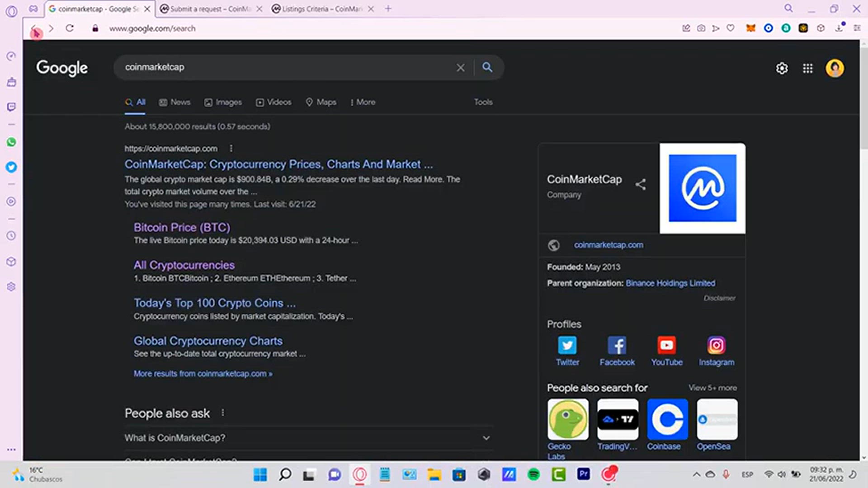Expand "What is CoinMarketCap?" question
This screenshot has width=868, height=488.
[x=309, y=438]
